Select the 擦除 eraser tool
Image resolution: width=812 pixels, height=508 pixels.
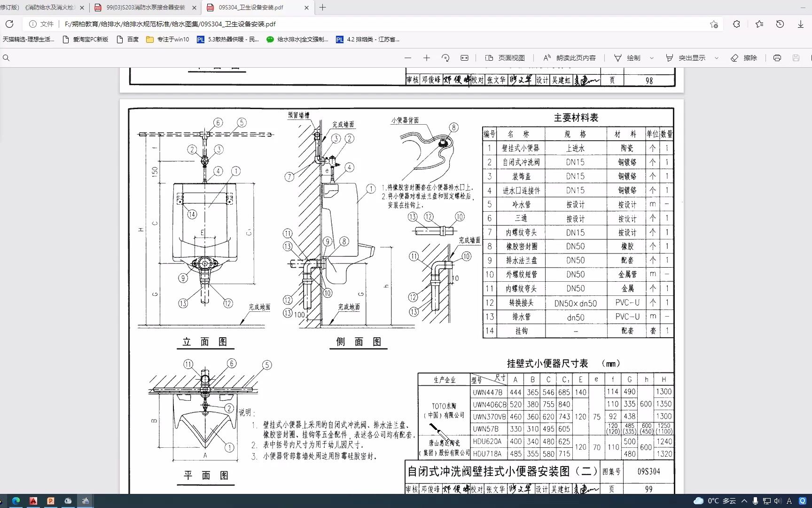(744, 58)
